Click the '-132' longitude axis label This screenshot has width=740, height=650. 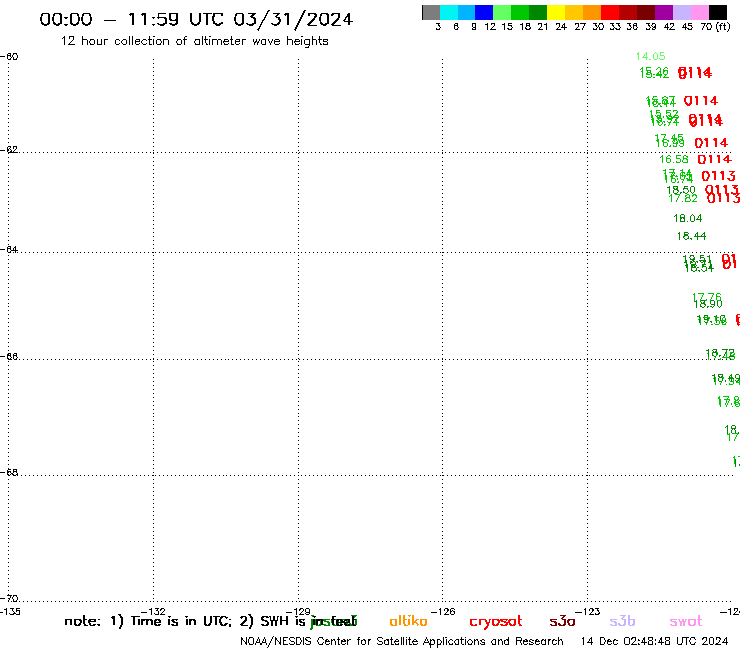pos(153,612)
